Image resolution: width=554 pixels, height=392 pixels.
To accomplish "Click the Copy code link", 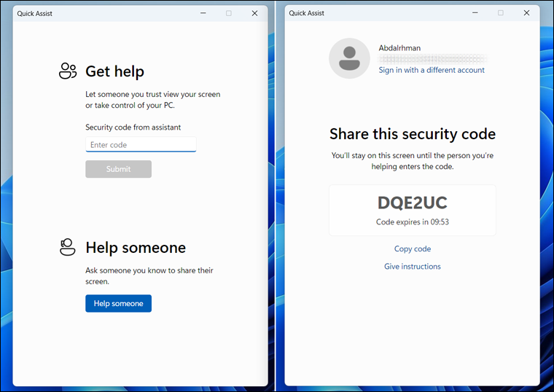I will click(x=413, y=248).
